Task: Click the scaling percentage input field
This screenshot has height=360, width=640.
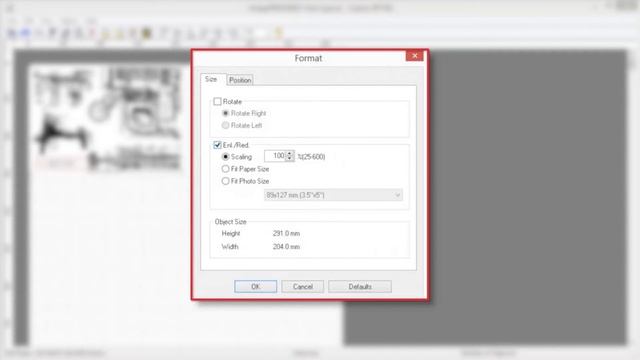Action: tap(275, 156)
